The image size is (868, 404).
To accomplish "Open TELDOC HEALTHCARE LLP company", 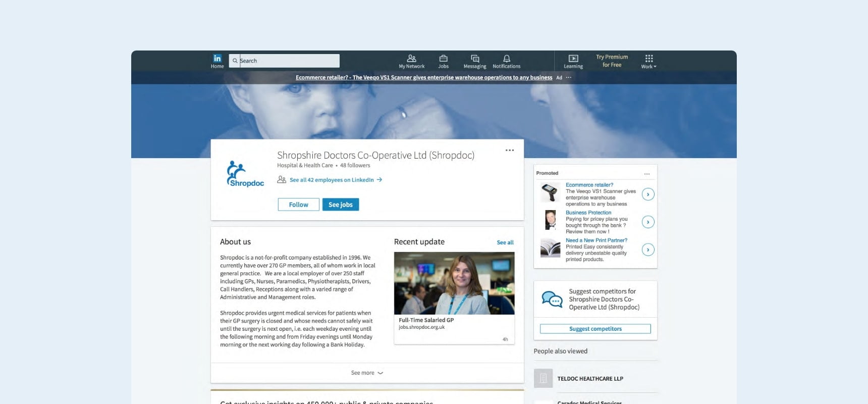I will coord(590,378).
